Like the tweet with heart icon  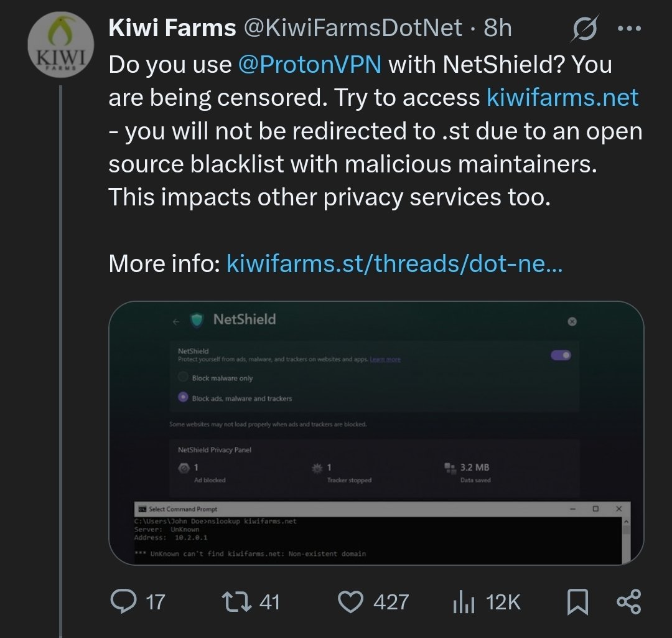[x=350, y=602]
